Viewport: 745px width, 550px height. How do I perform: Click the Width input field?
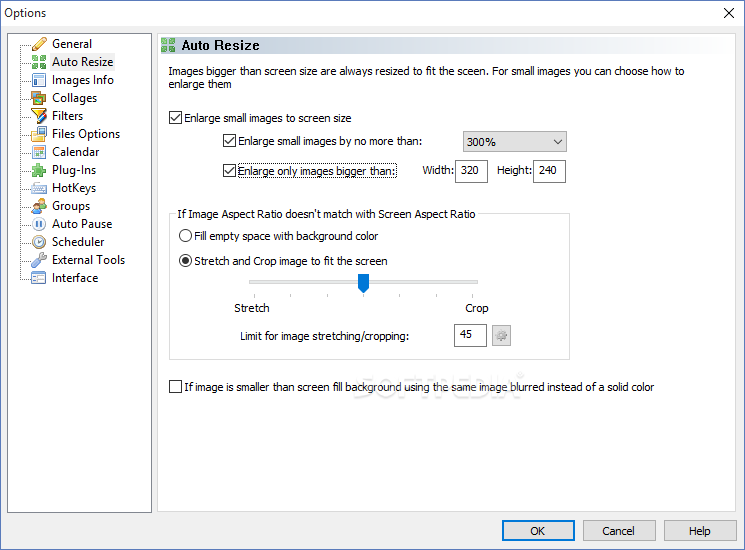(471, 171)
